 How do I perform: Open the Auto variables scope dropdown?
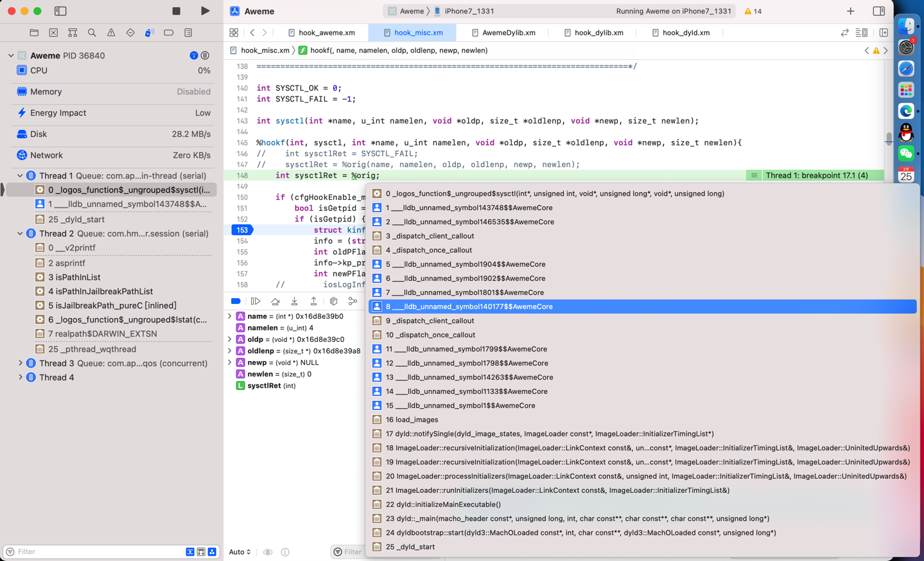pyautogui.click(x=240, y=552)
